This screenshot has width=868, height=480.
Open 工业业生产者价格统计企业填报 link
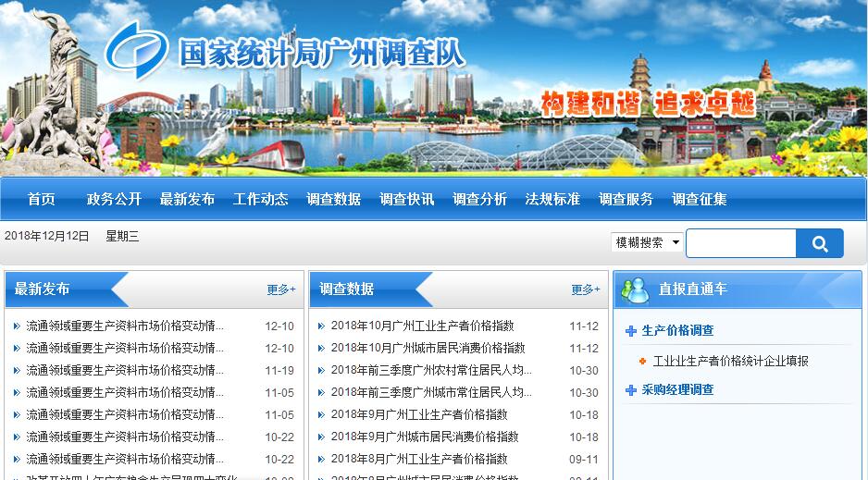coord(730,361)
